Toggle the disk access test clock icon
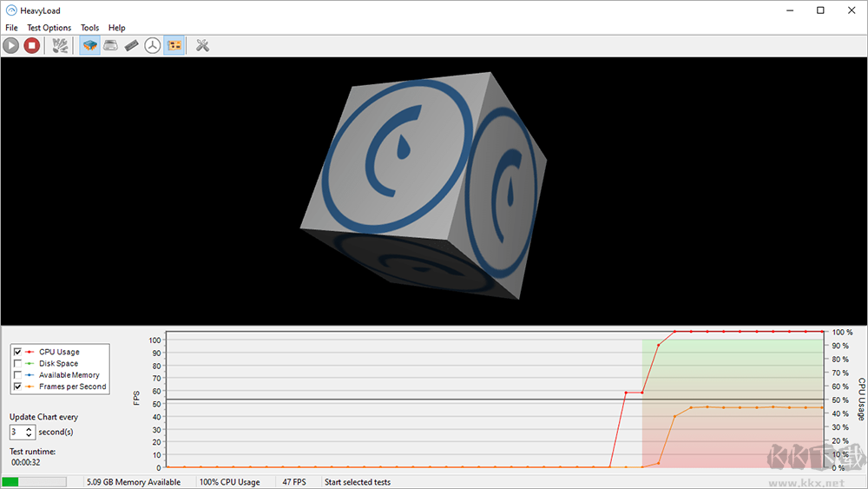The width and height of the screenshot is (868, 489). pyautogui.click(x=153, y=45)
